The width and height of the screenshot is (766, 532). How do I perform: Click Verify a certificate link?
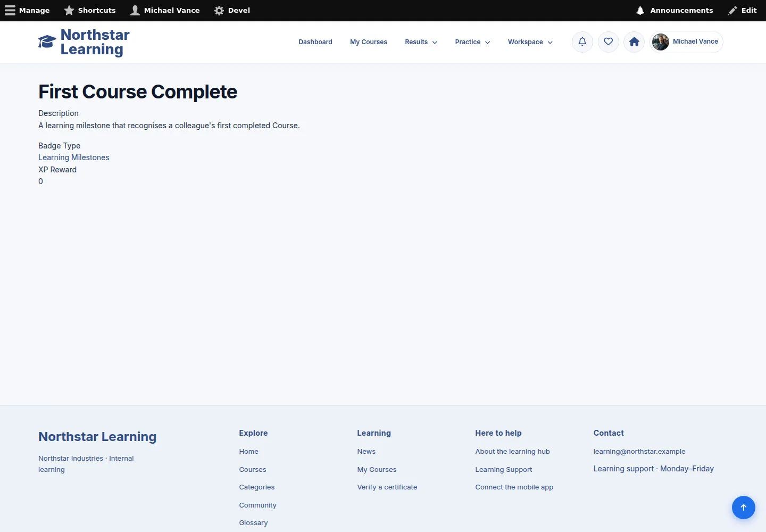[x=387, y=487]
